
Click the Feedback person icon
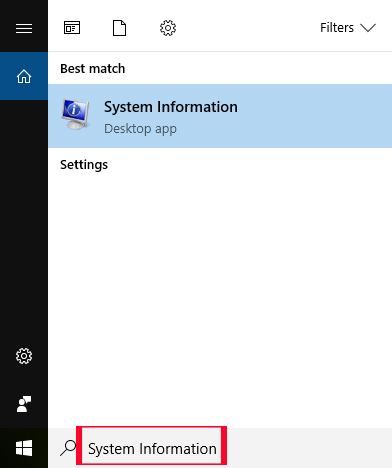(x=24, y=404)
